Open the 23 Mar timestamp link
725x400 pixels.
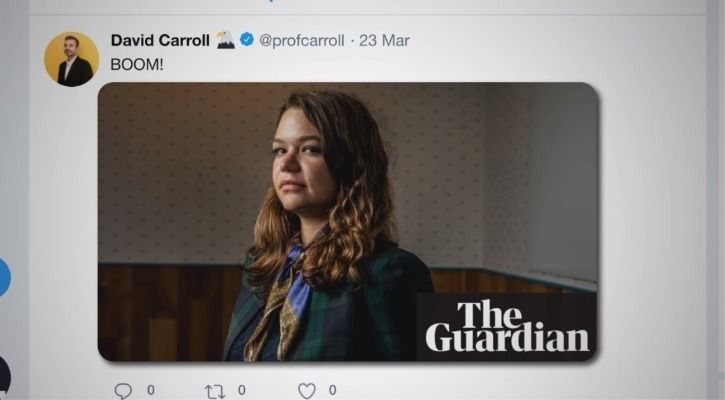tap(384, 41)
